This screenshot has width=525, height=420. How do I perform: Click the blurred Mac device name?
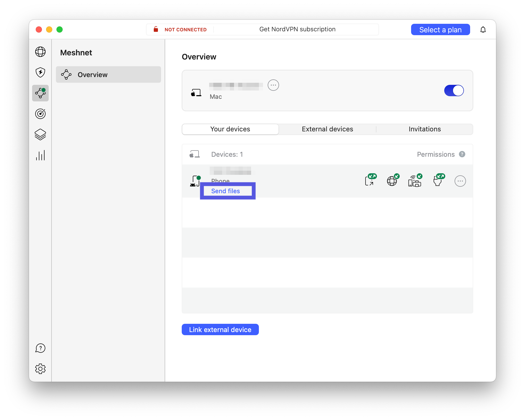pos(236,86)
